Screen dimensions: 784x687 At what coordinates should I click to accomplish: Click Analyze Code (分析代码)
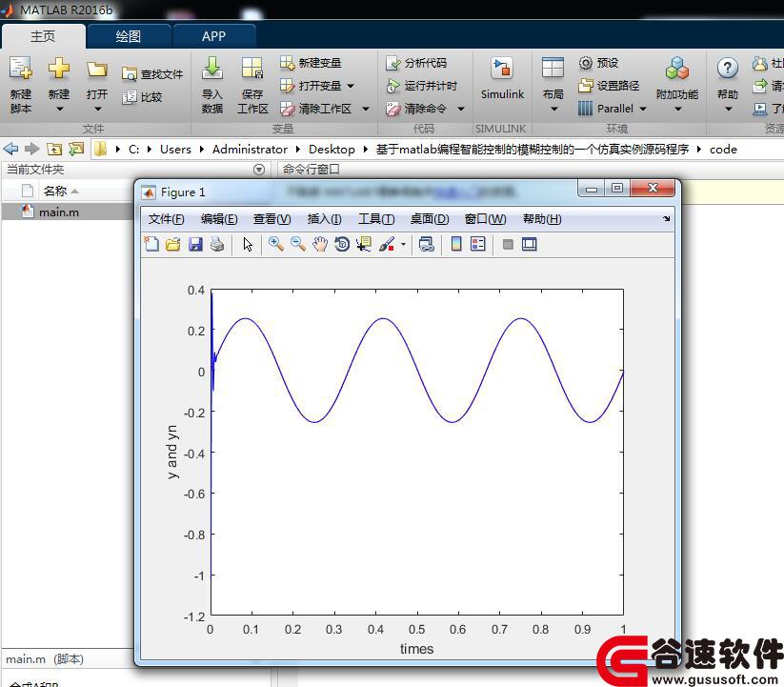[416, 63]
